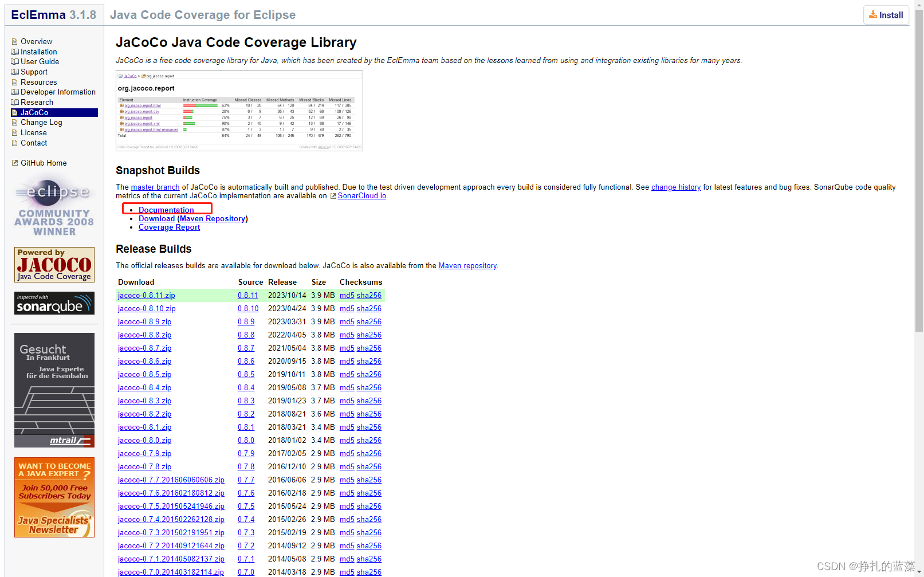The image size is (924, 577).
Task: Click the master branch link
Action: pos(155,187)
